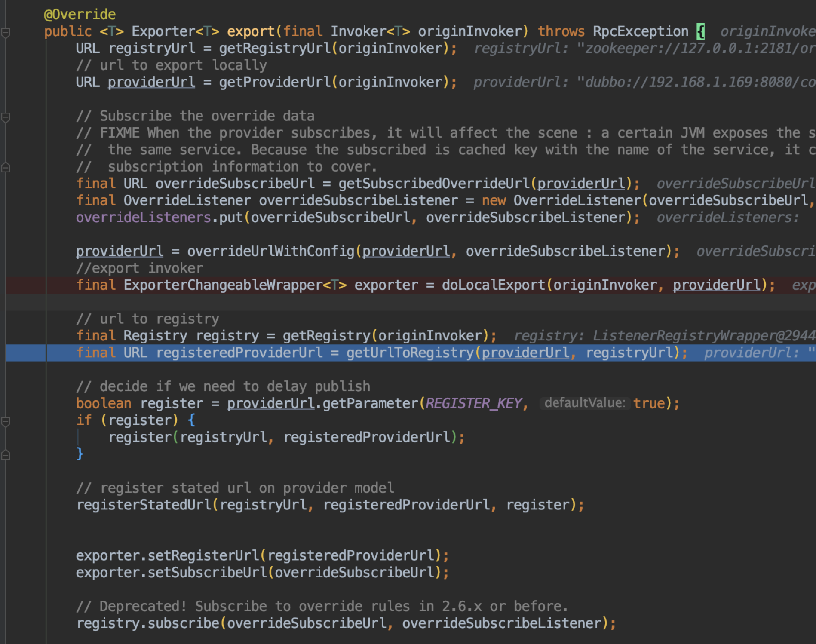Click the '// decide if we need to delay publish' comment
Screen dimensions: 816x644
pos(223,386)
